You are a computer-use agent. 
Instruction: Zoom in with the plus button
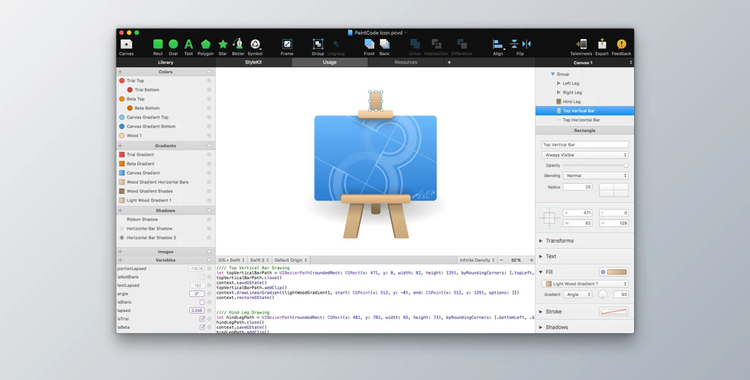click(x=531, y=260)
